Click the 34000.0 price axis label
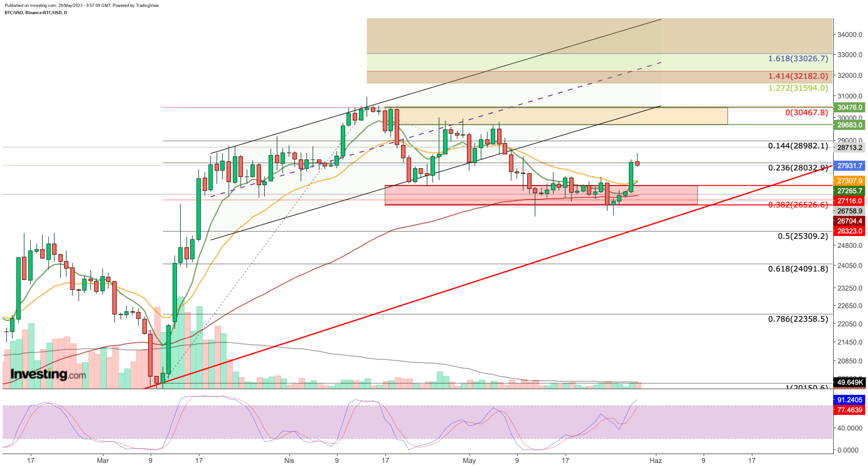This screenshot has width=868, height=467. [850, 35]
